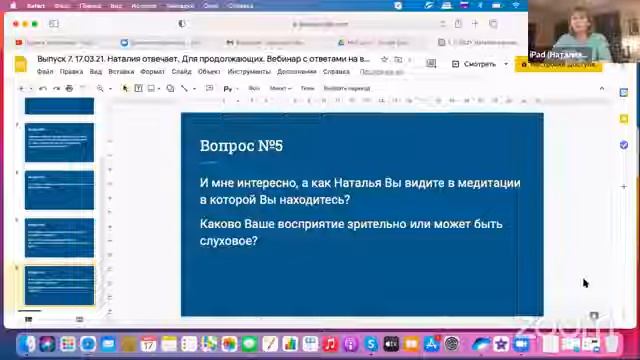Viewport: 640px width, 360px height.
Task: Move the document to a folder
Action: click(398, 60)
